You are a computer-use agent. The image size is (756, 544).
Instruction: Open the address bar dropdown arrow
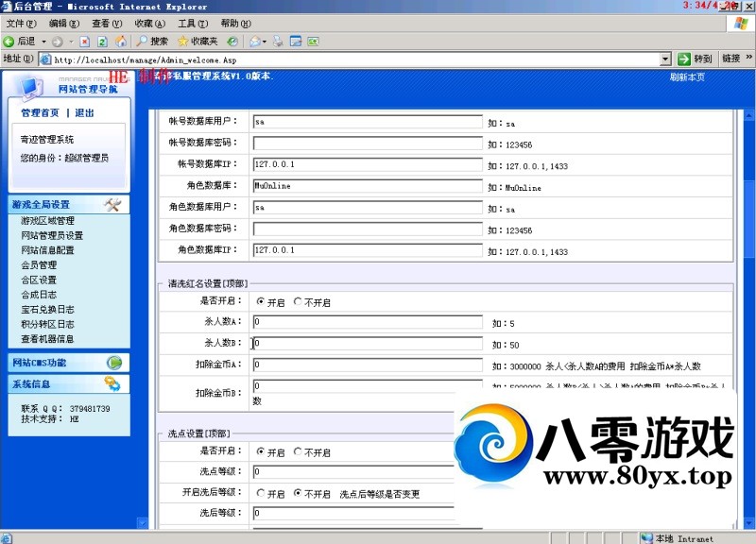(x=665, y=59)
